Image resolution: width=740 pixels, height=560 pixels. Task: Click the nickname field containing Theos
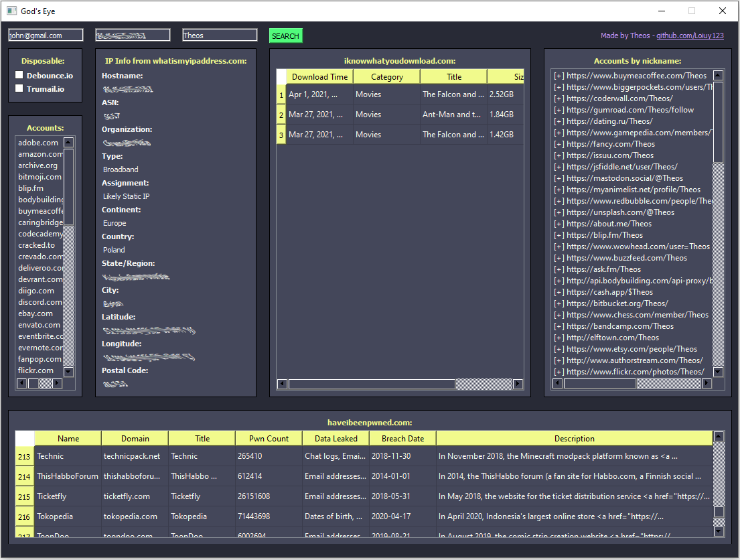click(220, 35)
